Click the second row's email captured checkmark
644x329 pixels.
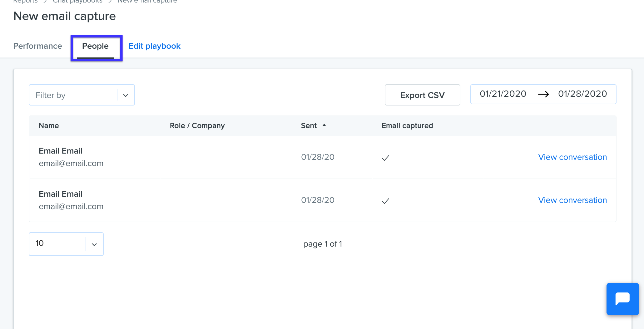point(385,201)
